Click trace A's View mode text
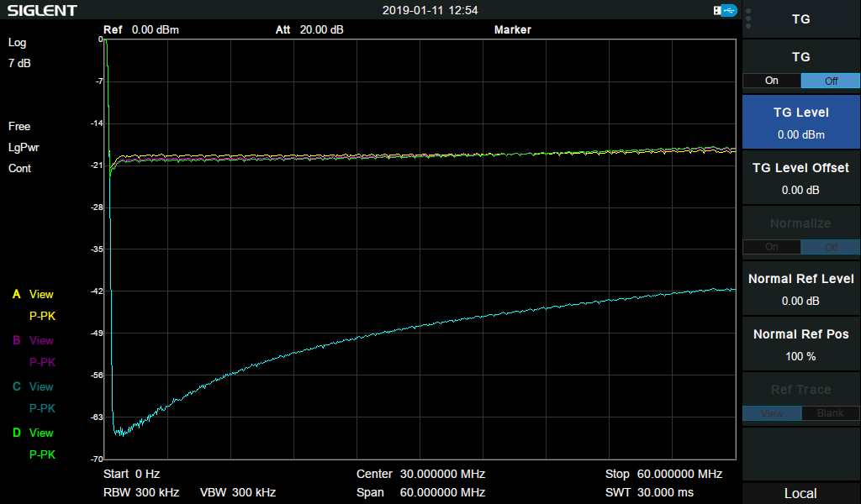Image resolution: width=861 pixels, height=504 pixels. coord(41,295)
